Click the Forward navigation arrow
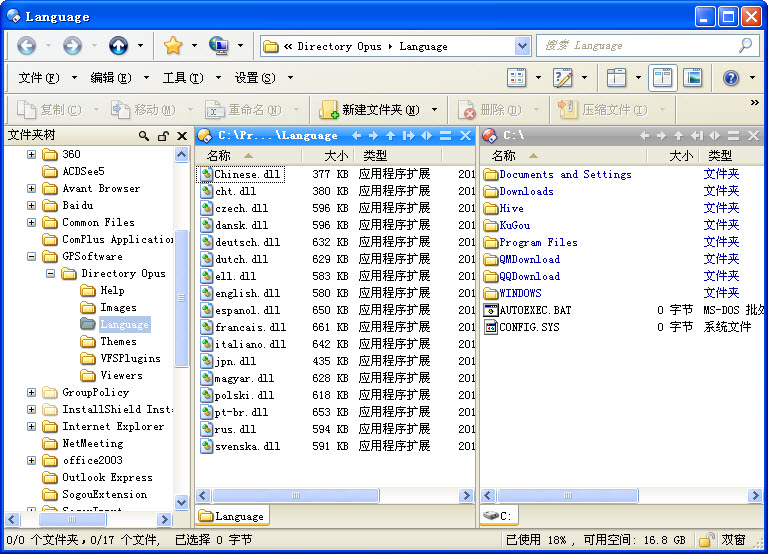Viewport: 768px width, 554px height. click(72, 46)
